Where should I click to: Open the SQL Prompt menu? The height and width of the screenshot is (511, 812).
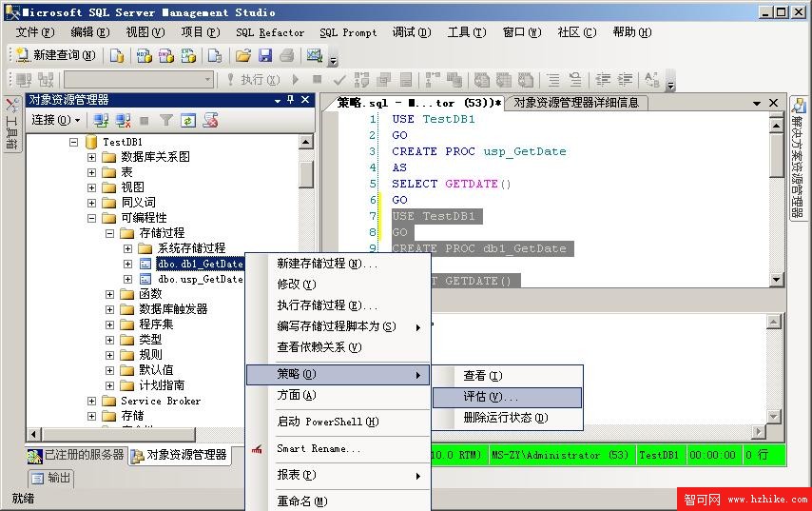[348, 32]
